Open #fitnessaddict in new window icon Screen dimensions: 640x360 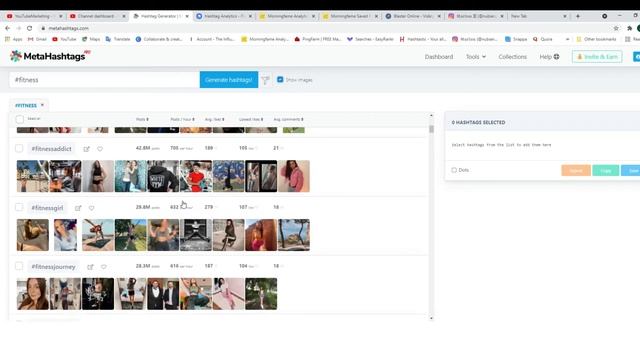[87, 149]
